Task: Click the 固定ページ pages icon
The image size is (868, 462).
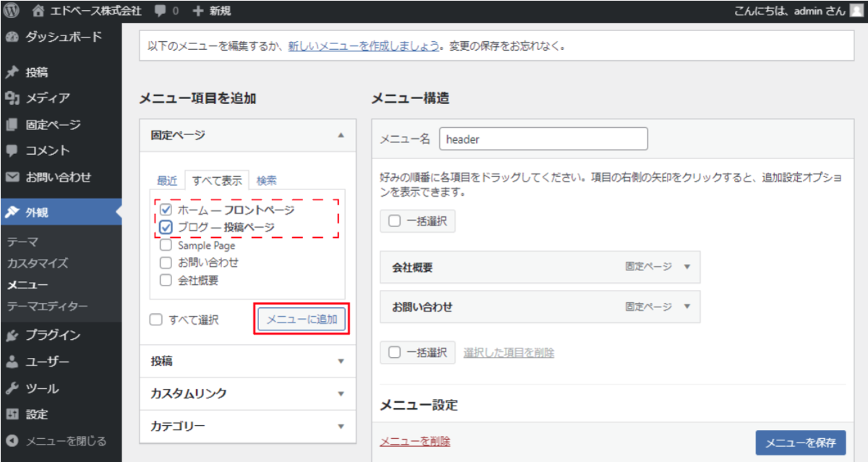Action: coord(12,124)
